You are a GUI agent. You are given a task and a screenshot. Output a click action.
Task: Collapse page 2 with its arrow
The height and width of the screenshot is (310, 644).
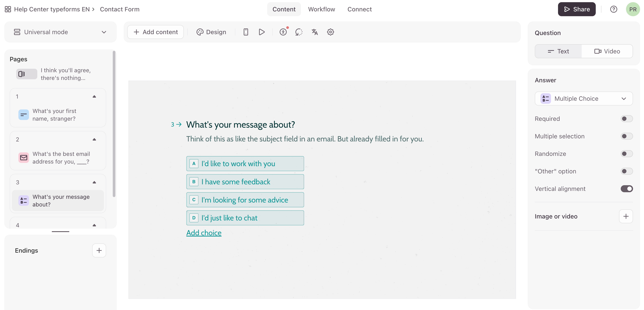(94, 139)
